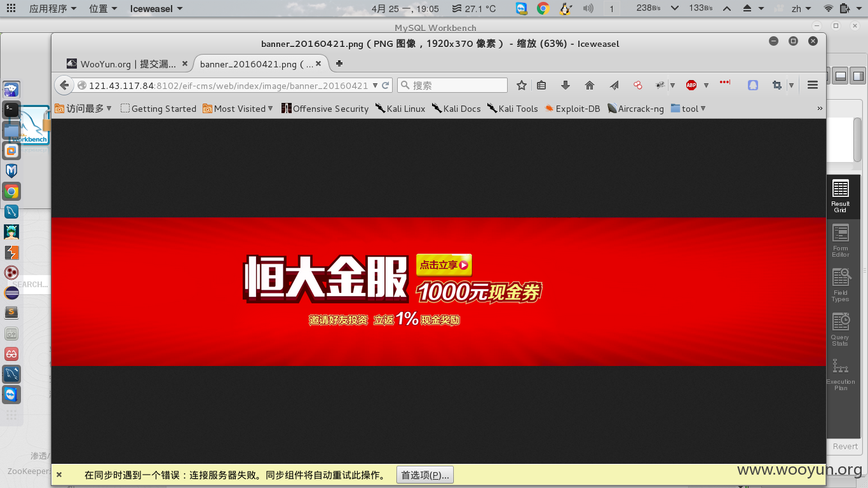Close the WooYun.org tab
Viewport: 868px width, 488px height.
point(185,64)
